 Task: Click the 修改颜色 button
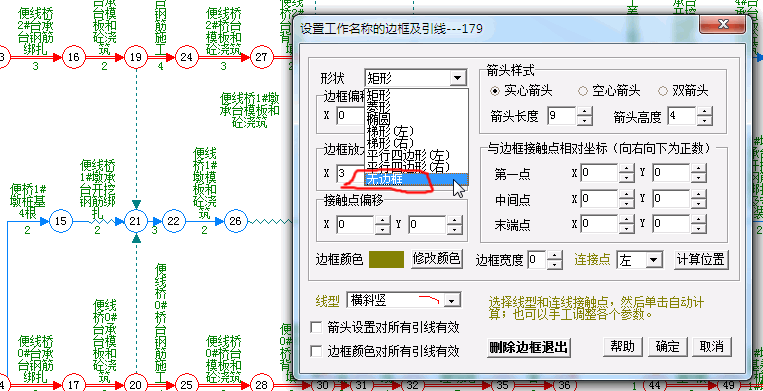click(436, 258)
